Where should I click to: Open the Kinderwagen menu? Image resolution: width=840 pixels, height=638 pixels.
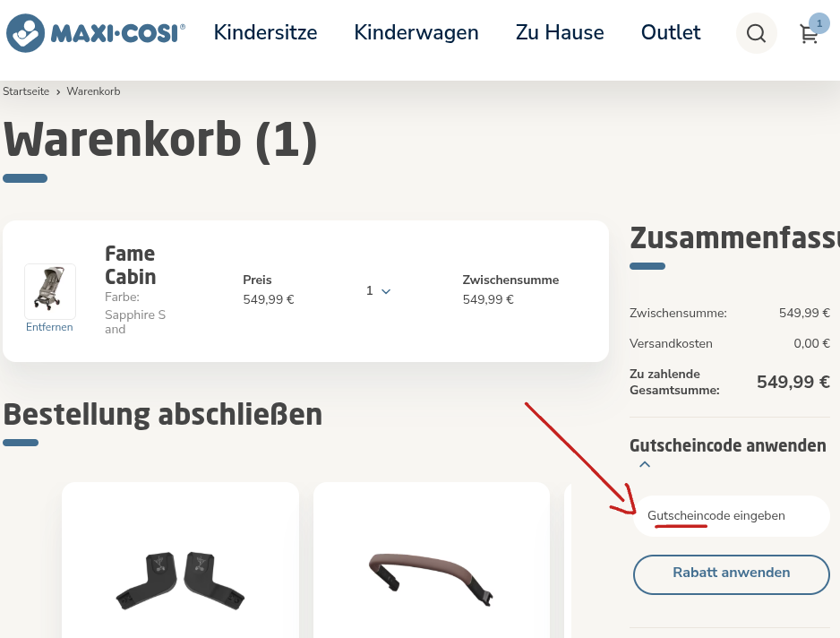pyautogui.click(x=416, y=33)
